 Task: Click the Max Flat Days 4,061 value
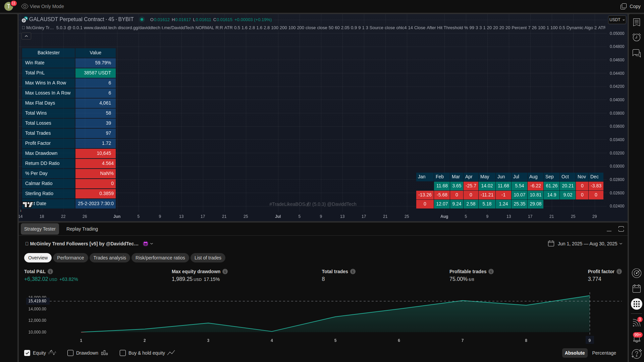tap(96, 103)
